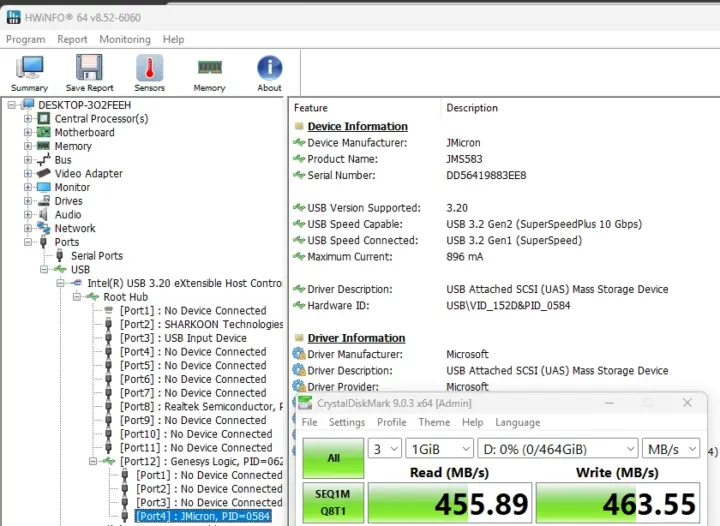
Task: Click the Save Report floppy icon
Action: [x=89, y=67]
